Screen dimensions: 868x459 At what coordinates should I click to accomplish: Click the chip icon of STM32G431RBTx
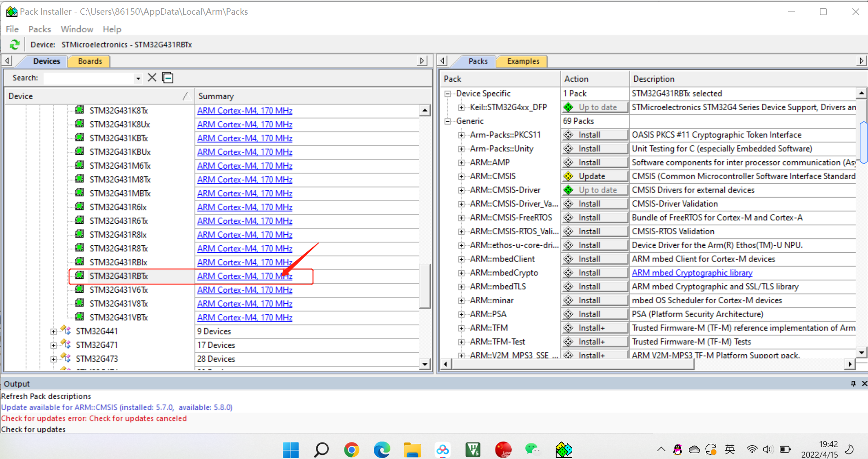(79, 275)
